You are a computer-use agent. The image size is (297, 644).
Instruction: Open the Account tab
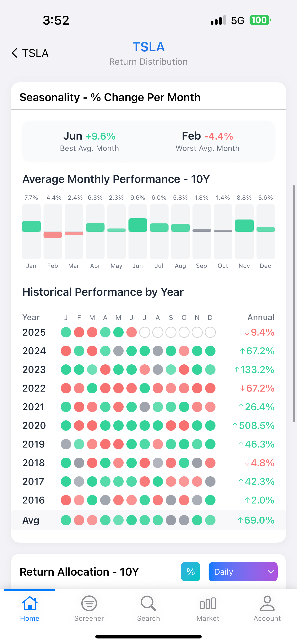coord(267,609)
